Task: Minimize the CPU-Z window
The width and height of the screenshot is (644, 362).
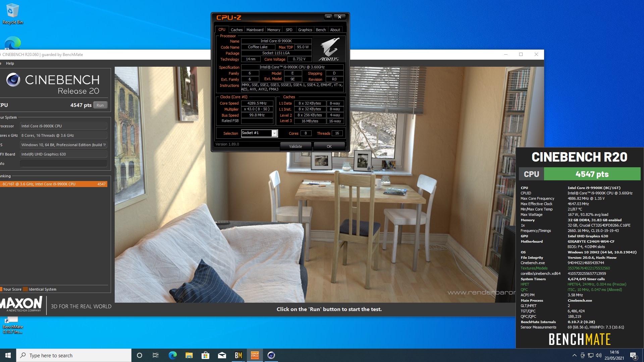Action: coord(328,17)
